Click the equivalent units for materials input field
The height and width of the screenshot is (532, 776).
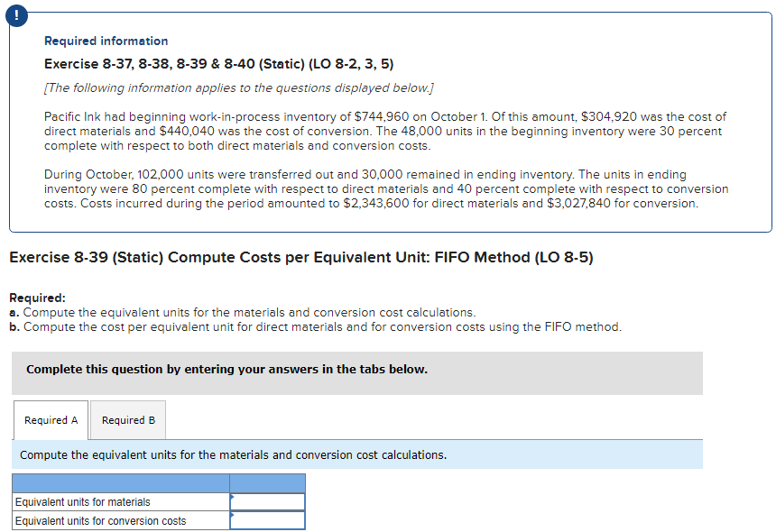[x=267, y=501]
